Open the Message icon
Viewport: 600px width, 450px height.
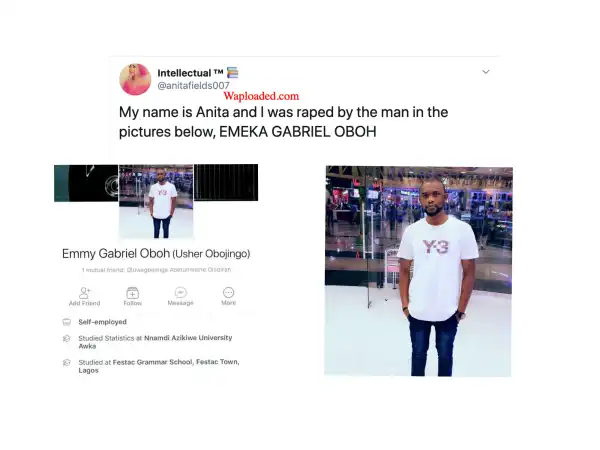coord(181,293)
